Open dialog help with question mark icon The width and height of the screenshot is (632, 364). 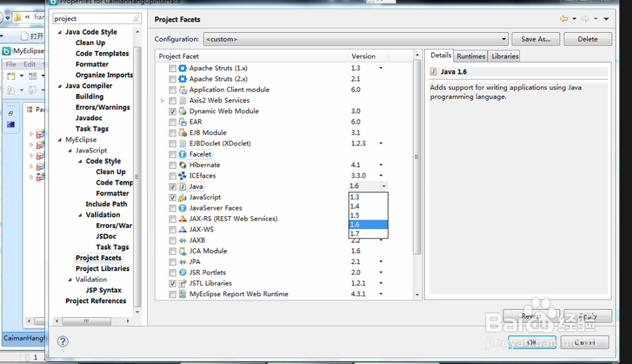point(63,341)
